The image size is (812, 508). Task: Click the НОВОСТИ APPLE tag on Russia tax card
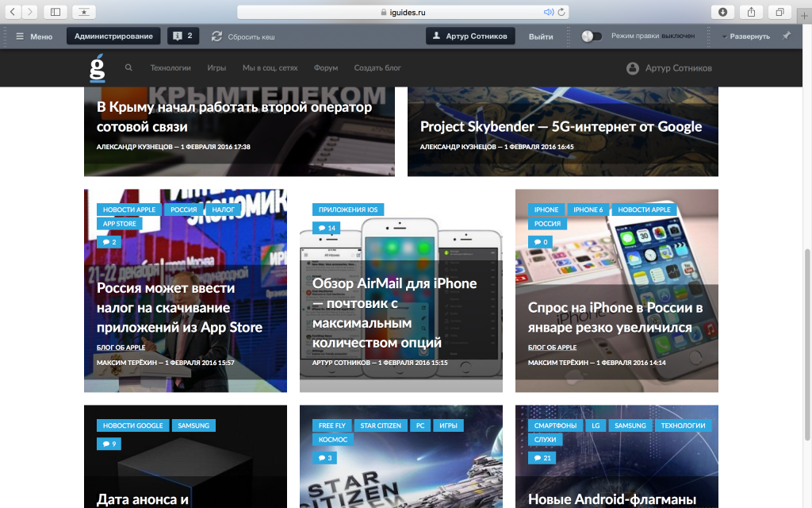pos(129,210)
